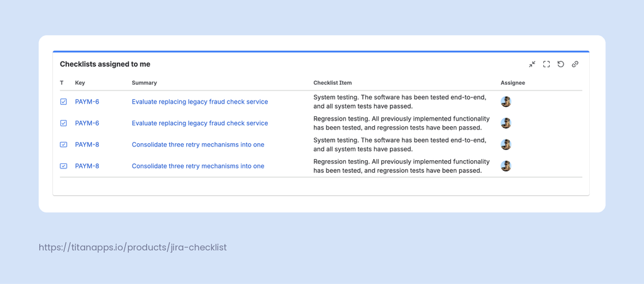Select Regression testing checklist text in second PAYM-6 row
Image resolution: width=644 pixels, height=284 pixels.
[401, 123]
